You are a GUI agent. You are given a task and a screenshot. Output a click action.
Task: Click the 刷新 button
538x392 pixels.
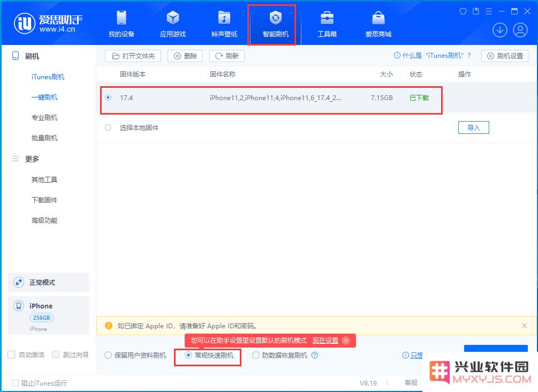227,56
